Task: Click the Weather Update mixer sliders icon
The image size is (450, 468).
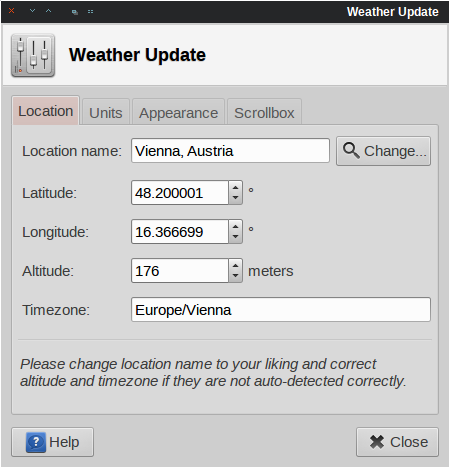Action: coord(33,55)
